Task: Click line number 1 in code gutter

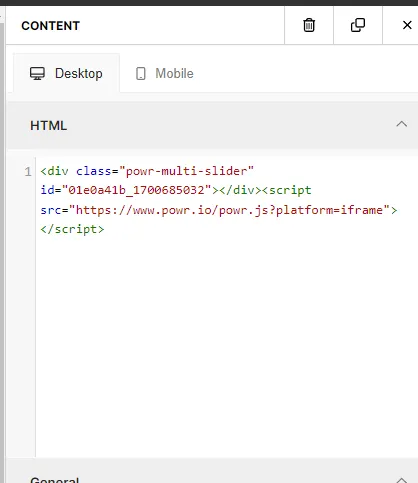Action: (x=28, y=172)
